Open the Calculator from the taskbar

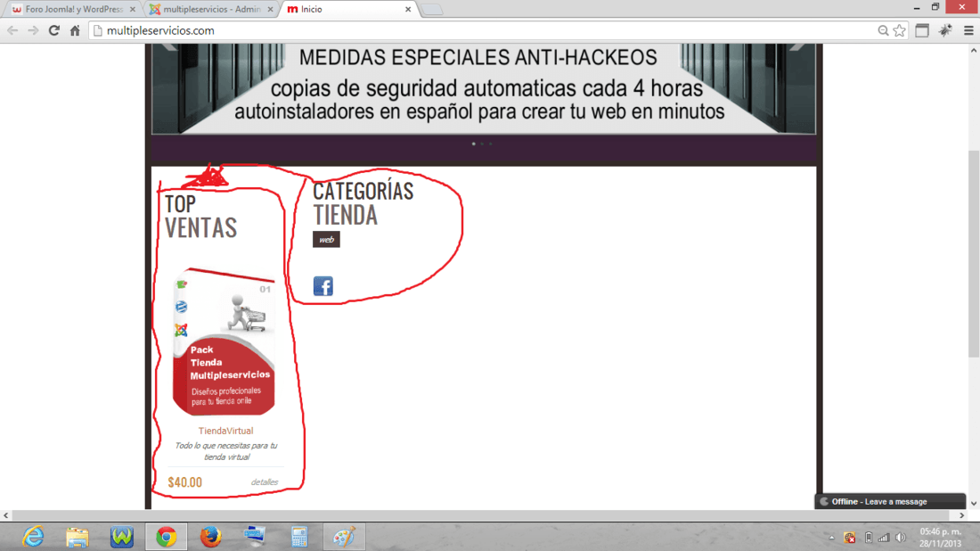pos(299,537)
